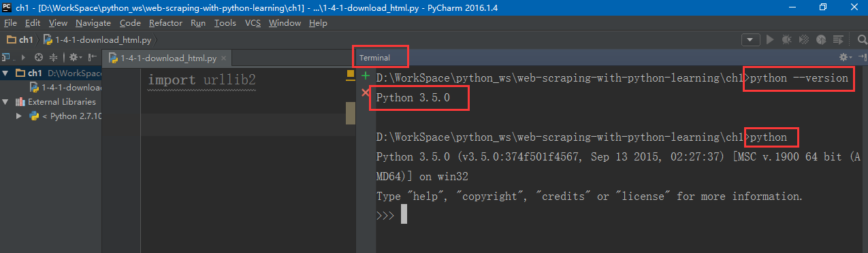This screenshot has height=253, width=868.
Task: Click the Run with Coverage icon
Action: click(804, 39)
